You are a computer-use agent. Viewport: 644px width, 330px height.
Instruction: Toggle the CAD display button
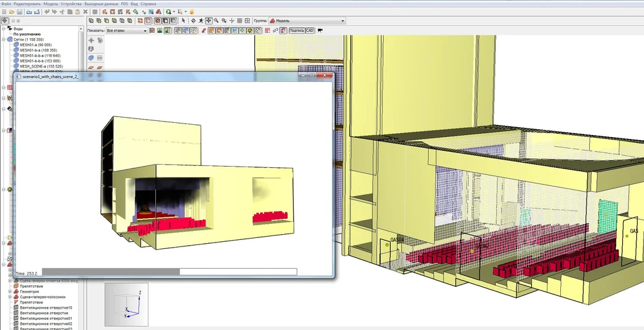point(310,30)
